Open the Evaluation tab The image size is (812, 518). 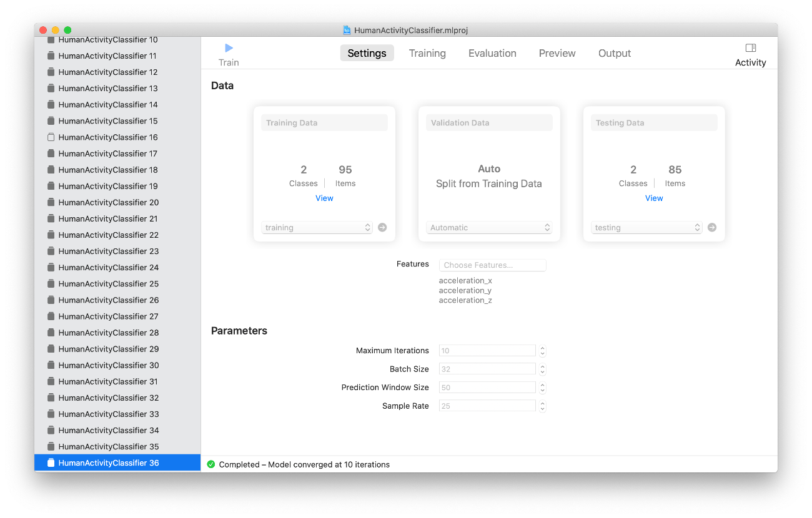coord(492,53)
